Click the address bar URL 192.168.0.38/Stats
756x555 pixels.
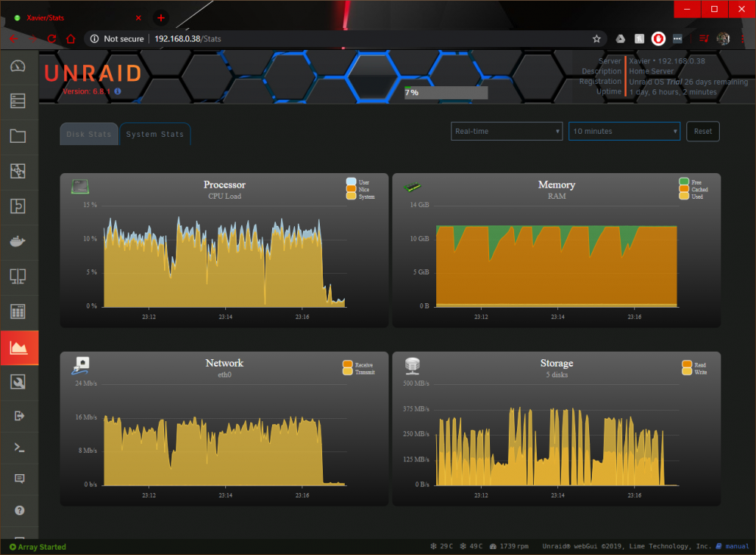(187, 39)
